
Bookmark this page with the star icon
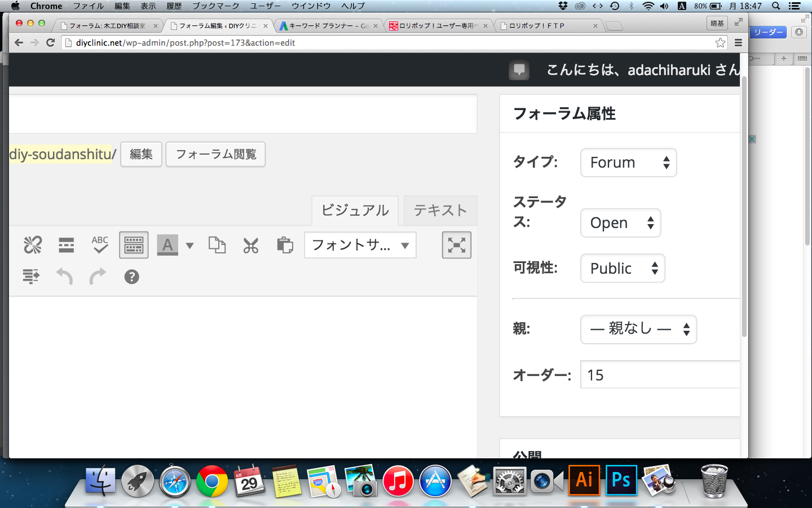pos(720,42)
